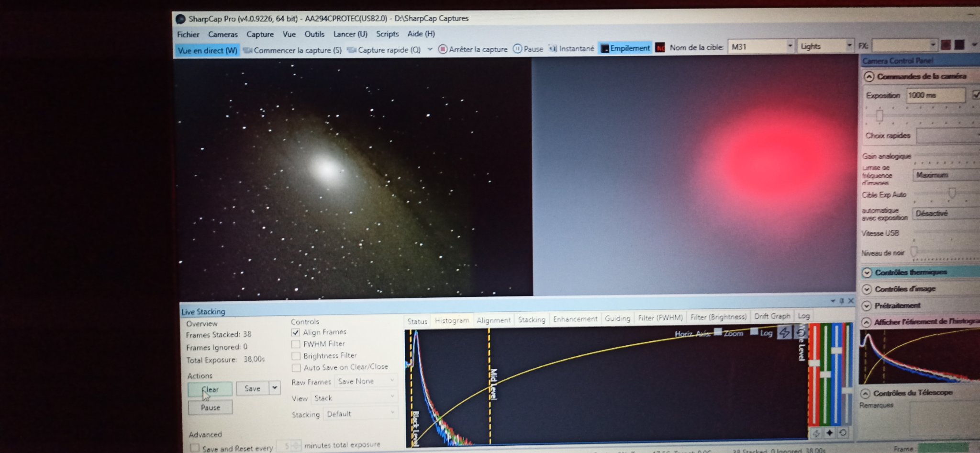
Task: Open the View Stack dropdown
Action: coord(355,397)
